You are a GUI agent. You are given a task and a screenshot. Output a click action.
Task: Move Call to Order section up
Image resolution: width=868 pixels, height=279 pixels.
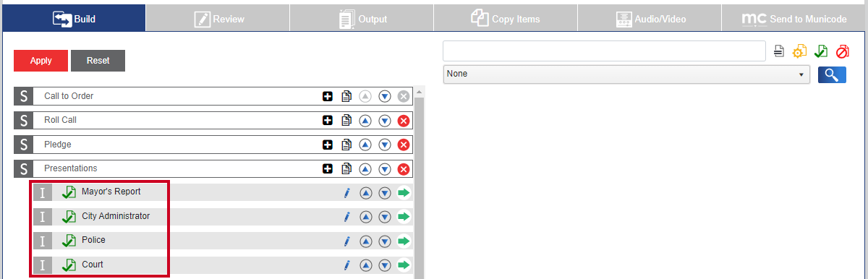(x=365, y=96)
